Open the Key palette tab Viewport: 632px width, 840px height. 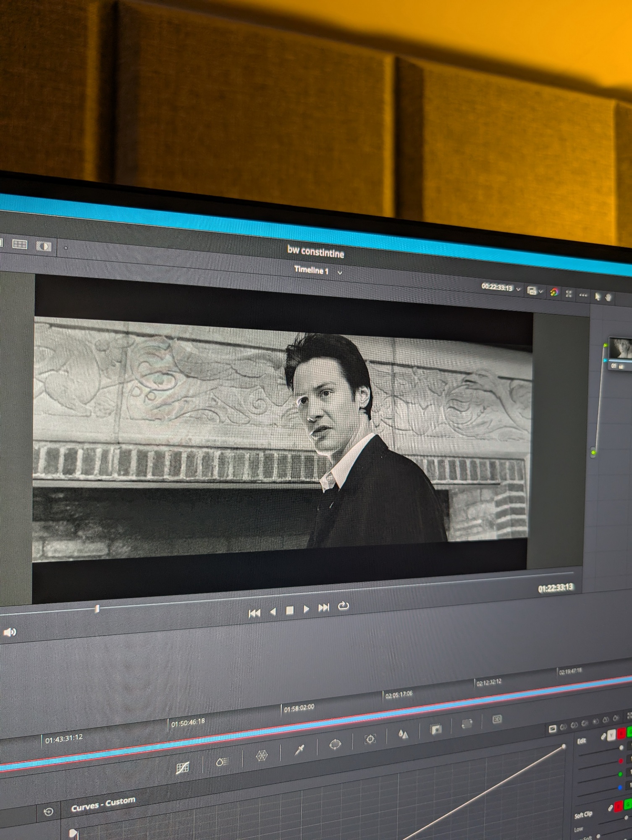click(435, 729)
